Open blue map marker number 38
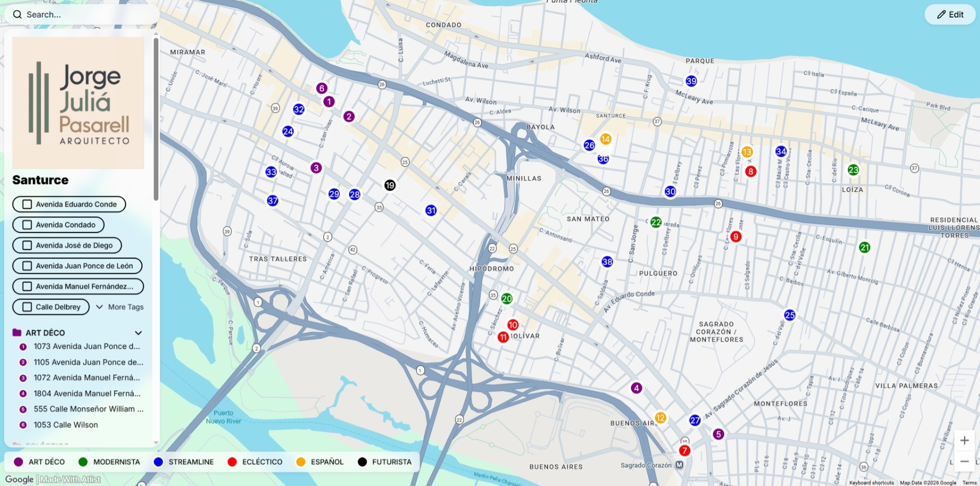The width and height of the screenshot is (980, 486). point(607,262)
